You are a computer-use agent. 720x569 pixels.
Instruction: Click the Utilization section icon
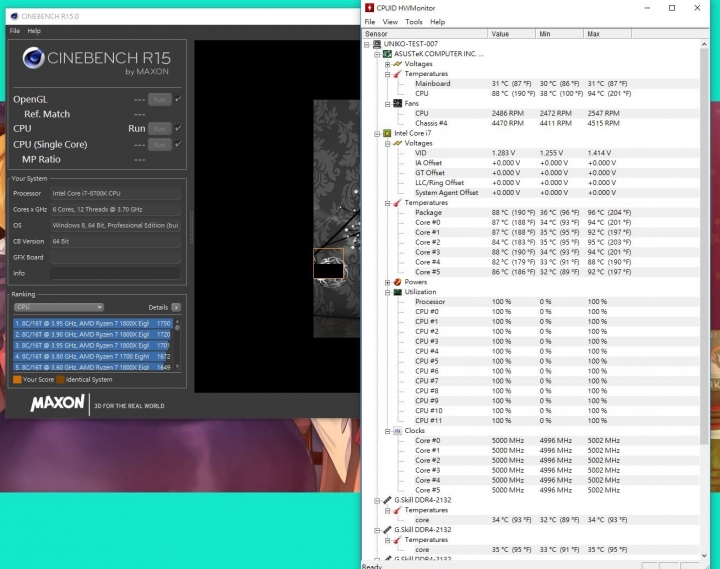click(x=398, y=292)
